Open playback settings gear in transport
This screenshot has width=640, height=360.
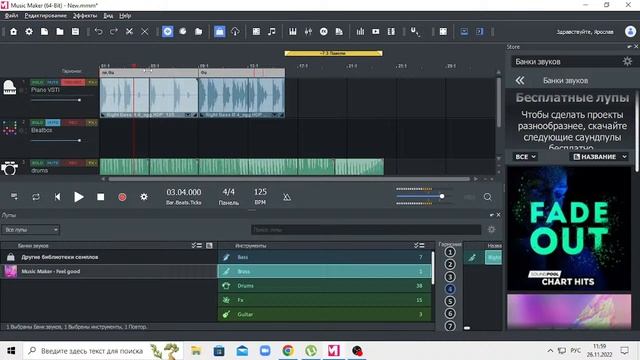pos(144,197)
